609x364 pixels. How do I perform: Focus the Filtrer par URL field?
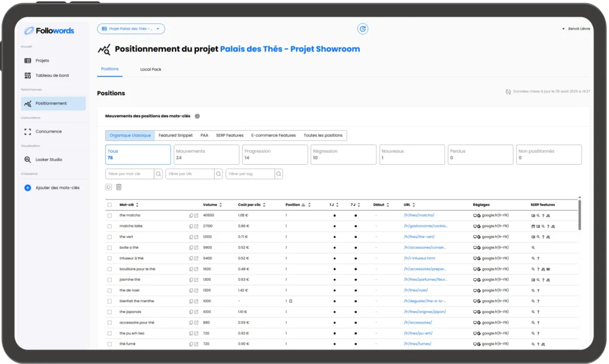[190, 174]
